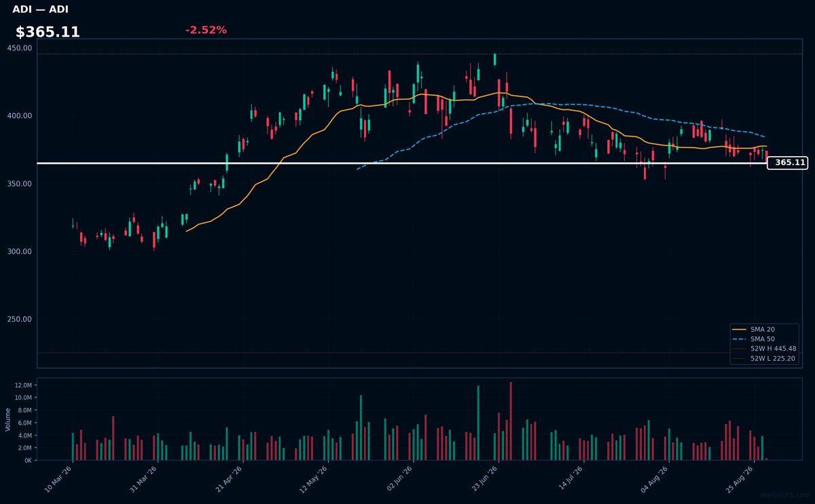Click the Volume axis title
815x504 pixels.
click(8, 419)
